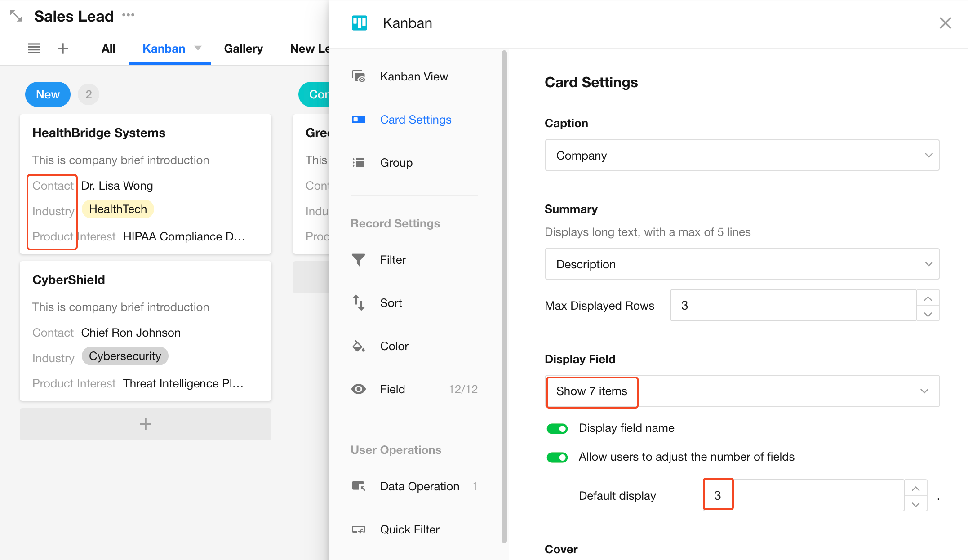Toggle the Display field name switch
The width and height of the screenshot is (968, 560).
557,428
